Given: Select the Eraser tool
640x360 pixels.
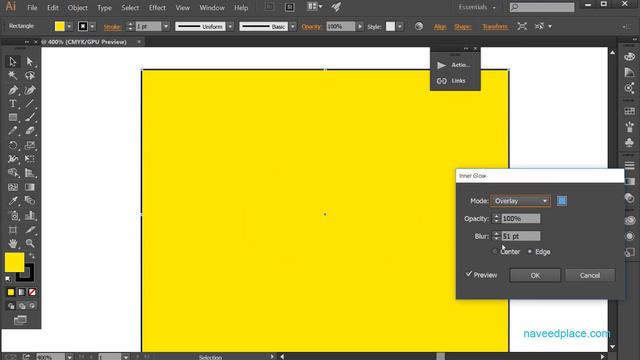Looking at the screenshot, I should pos(29,131).
